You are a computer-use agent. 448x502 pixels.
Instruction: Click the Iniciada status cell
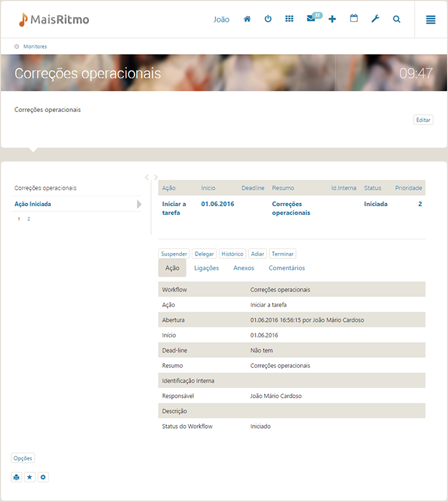376,204
